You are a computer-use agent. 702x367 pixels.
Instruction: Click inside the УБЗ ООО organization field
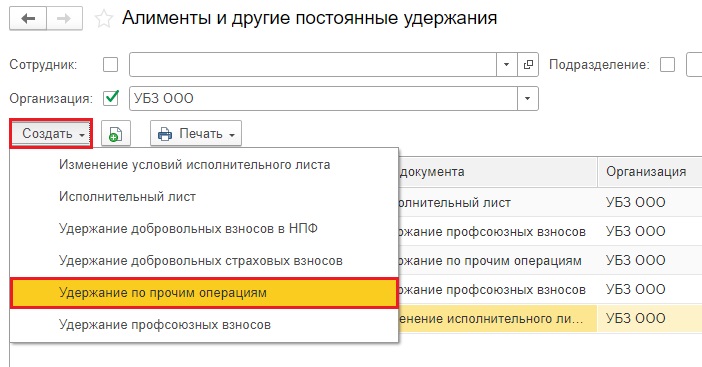point(323,98)
